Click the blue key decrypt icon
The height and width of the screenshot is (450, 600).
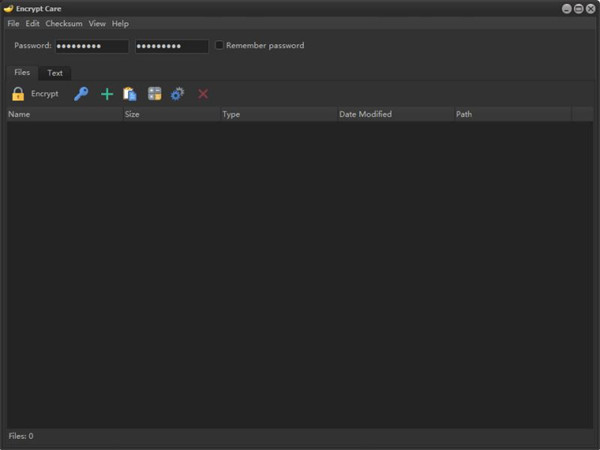pyautogui.click(x=81, y=94)
